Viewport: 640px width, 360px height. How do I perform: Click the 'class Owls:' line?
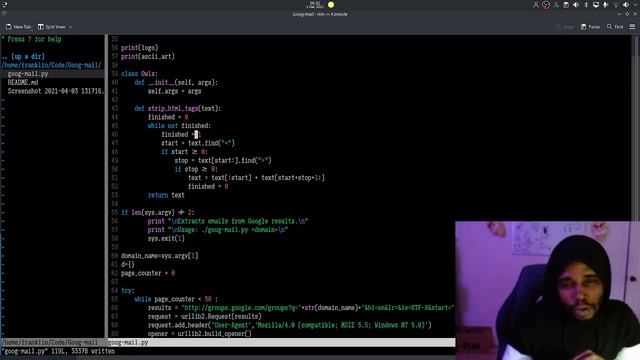(x=139, y=74)
